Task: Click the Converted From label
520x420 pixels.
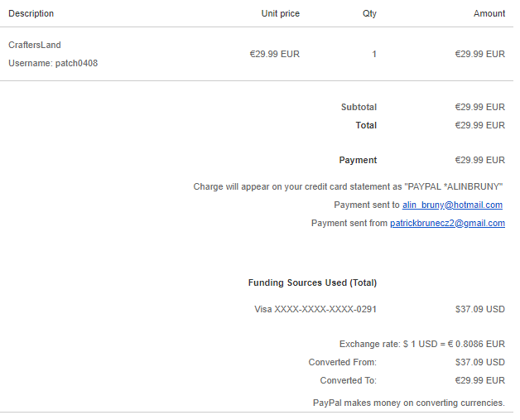Action: (342, 362)
